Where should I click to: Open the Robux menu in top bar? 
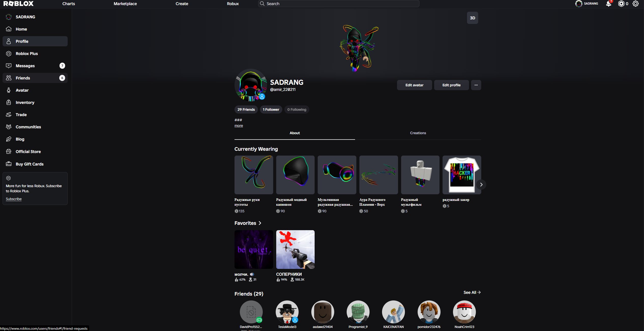[x=233, y=4]
